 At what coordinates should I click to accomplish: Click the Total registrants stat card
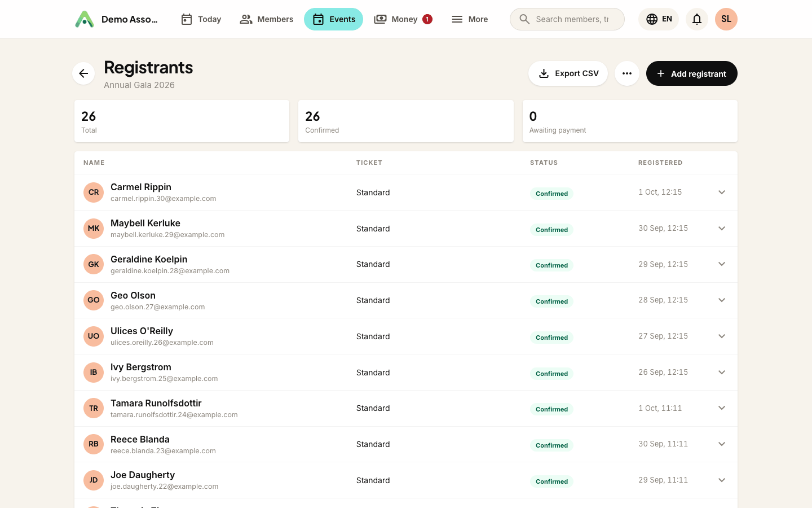[182, 121]
